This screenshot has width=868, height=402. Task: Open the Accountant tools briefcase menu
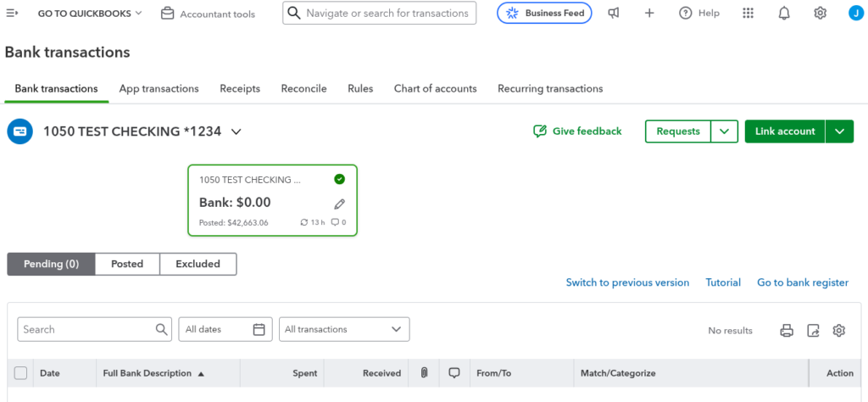[x=209, y=14]
